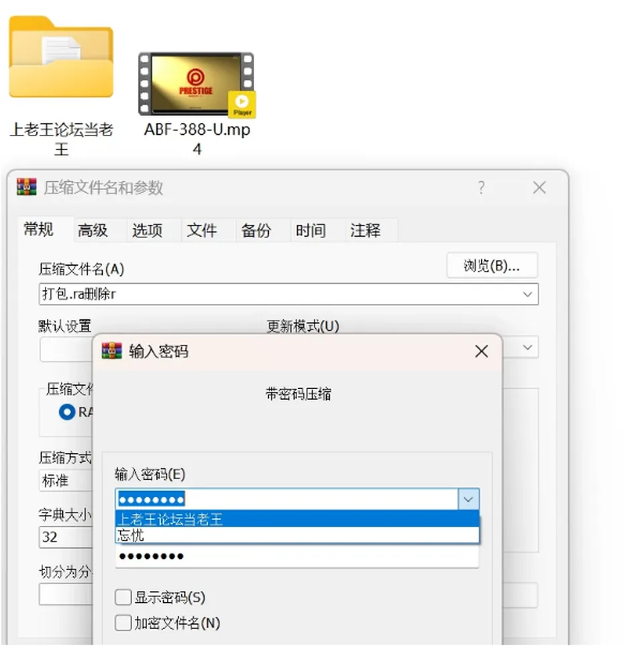Enable the 加密文件名(N) checkbox

(x=123, y=623)
